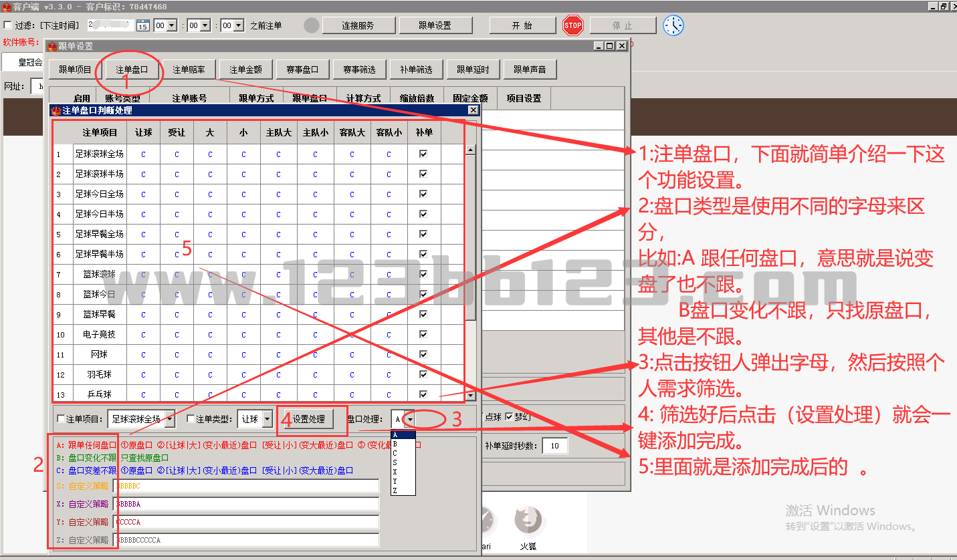Toggle the 梦幻 checkbox

click(x=509, y=417)
